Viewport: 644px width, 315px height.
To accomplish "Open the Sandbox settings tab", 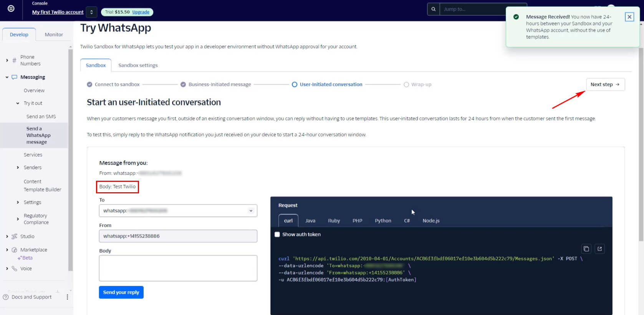I will click(x=138, y=65).
